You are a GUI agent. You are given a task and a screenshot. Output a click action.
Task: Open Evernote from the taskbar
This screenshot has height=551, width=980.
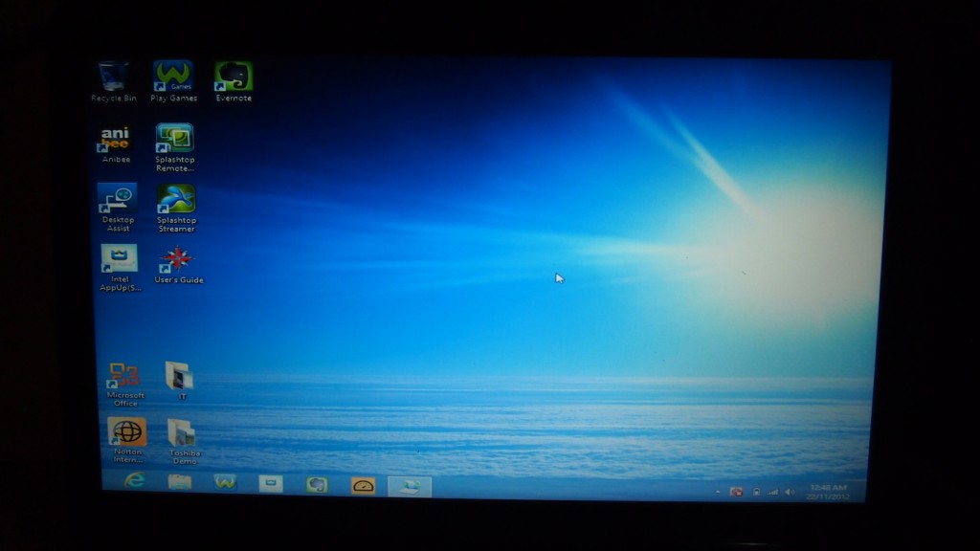316,484
